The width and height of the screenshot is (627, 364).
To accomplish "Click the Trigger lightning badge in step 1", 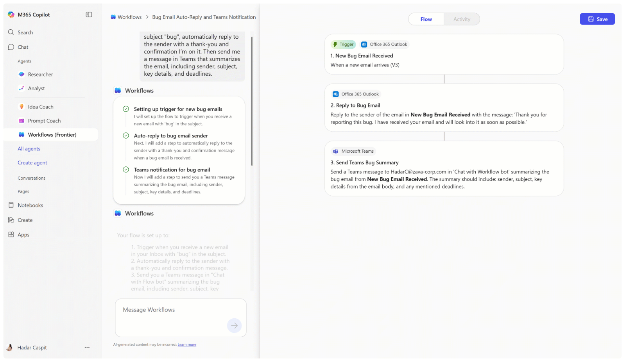I will click(343, 45).
